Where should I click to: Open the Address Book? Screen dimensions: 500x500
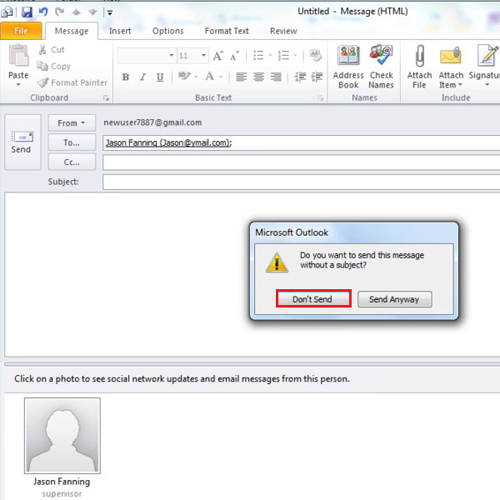[x=348, y=67]
